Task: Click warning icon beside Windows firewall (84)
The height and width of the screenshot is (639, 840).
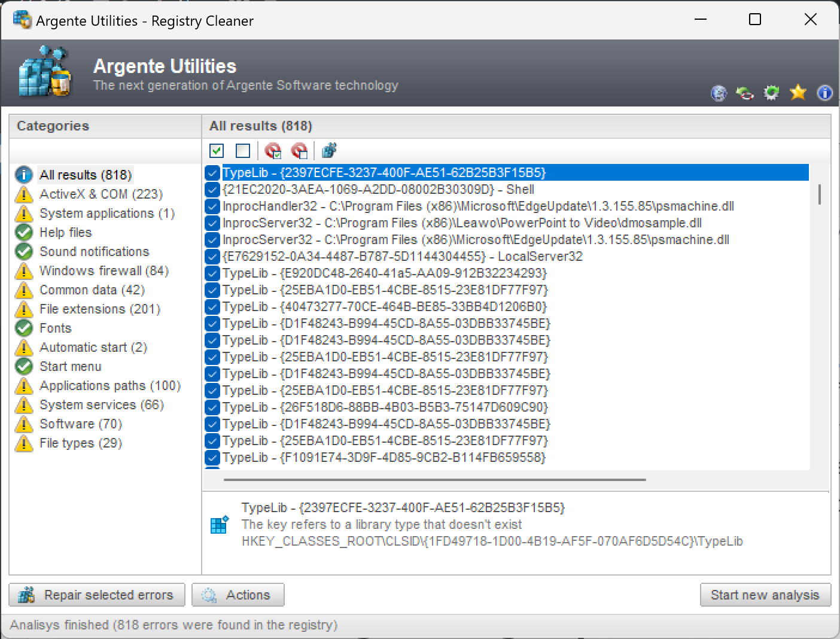Action: 23,270
